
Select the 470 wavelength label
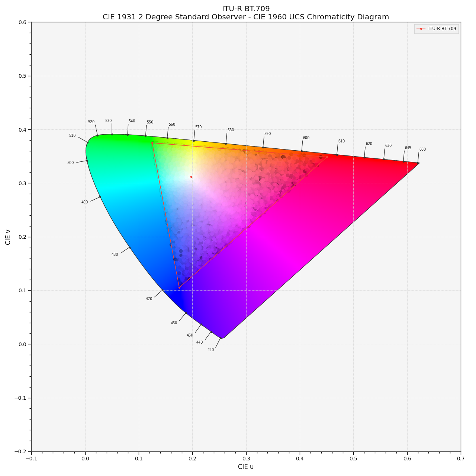pyautogui.click(x=149, y=299)
